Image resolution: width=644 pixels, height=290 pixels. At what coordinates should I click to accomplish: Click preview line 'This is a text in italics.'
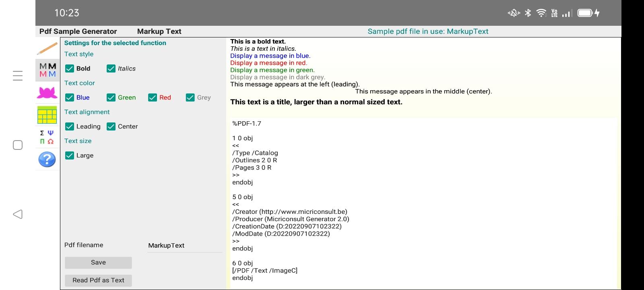pyautogui.click(x=263, y=49)
